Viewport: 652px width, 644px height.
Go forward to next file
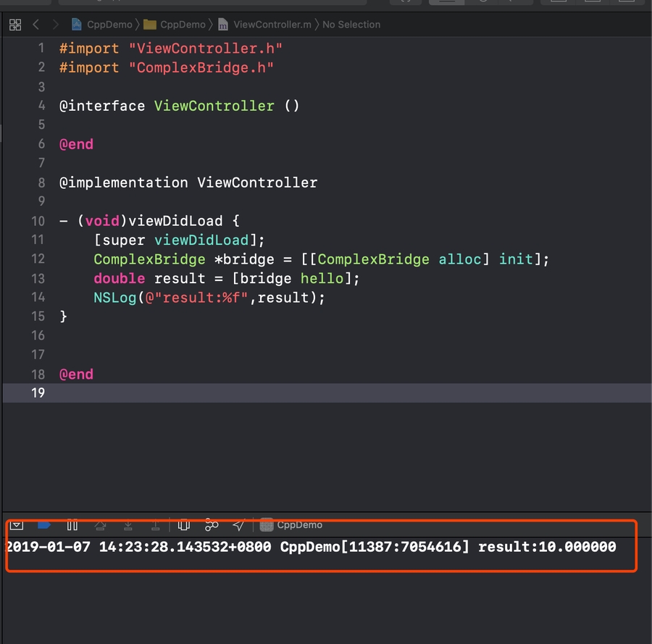(55, 25)
